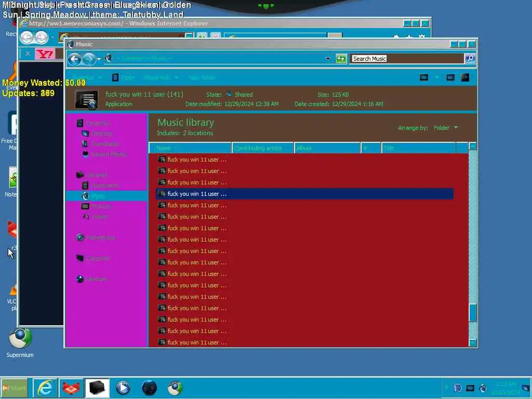Click the file list scroll up arrow
Viewport: 532px width, 399px height.
(472, 146)
